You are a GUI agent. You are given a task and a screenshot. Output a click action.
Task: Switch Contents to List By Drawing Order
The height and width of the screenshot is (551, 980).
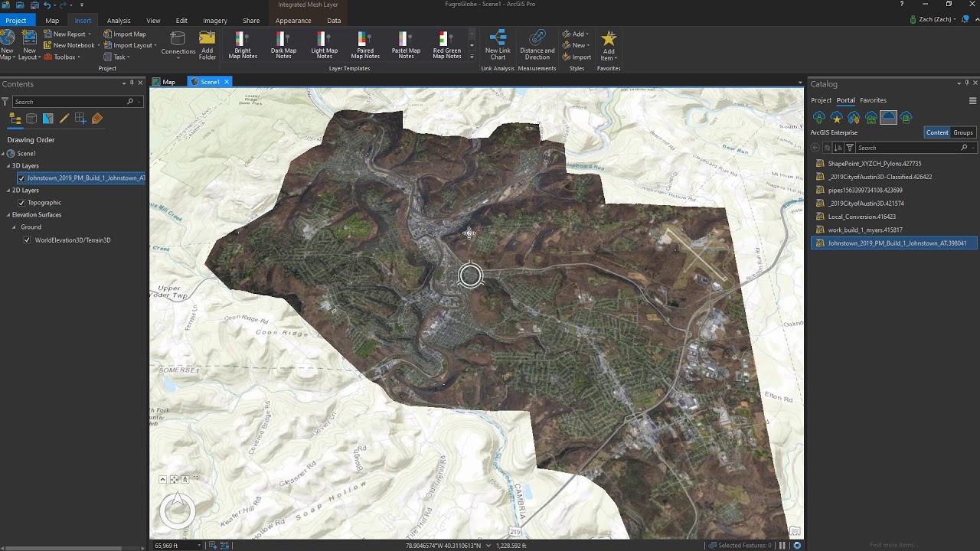(15, 119)
